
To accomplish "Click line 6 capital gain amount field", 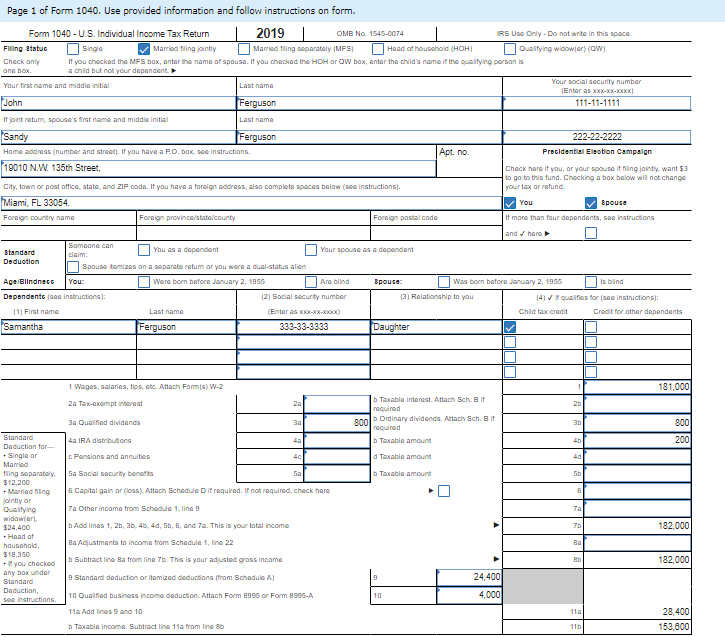I will 638,491.
